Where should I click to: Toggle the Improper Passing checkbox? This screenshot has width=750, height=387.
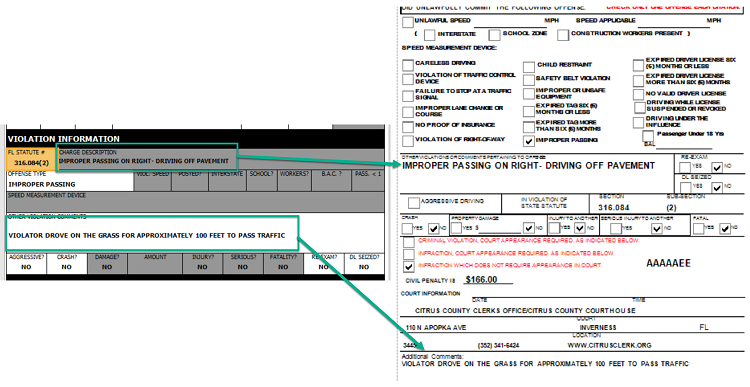tap(528, 141)
